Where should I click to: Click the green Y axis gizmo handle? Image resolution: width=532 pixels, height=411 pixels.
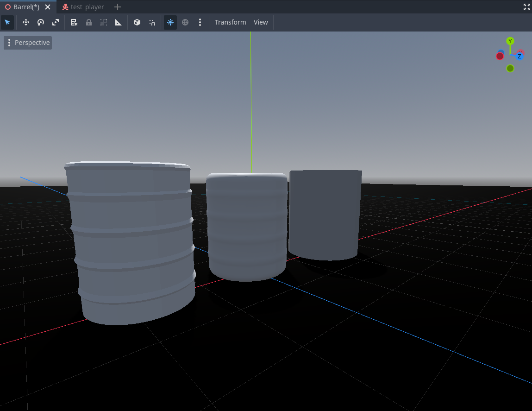(x=510, y=41)
